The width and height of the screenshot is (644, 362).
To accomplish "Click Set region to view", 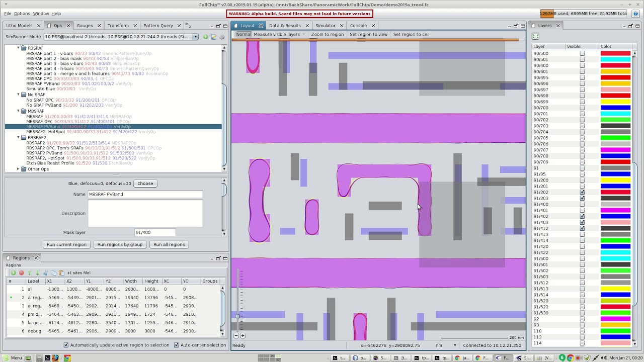I will pos(369,34).
